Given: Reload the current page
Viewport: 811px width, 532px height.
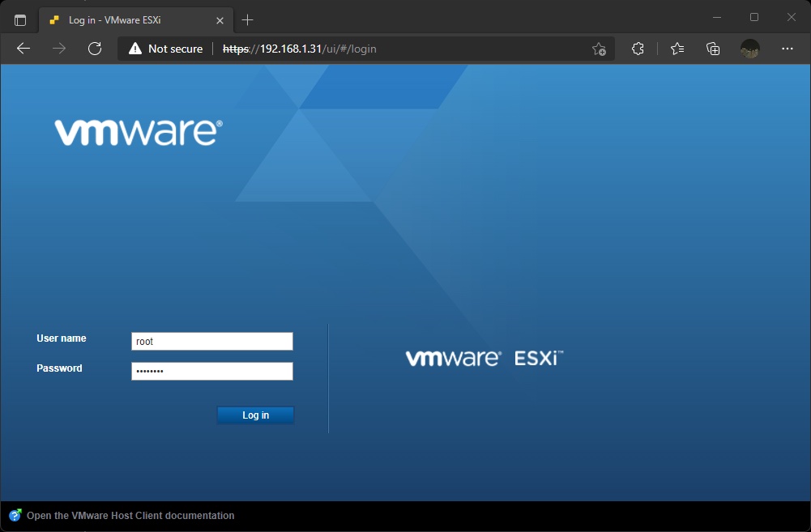Looking at the screenshot, I should (95, 49).
